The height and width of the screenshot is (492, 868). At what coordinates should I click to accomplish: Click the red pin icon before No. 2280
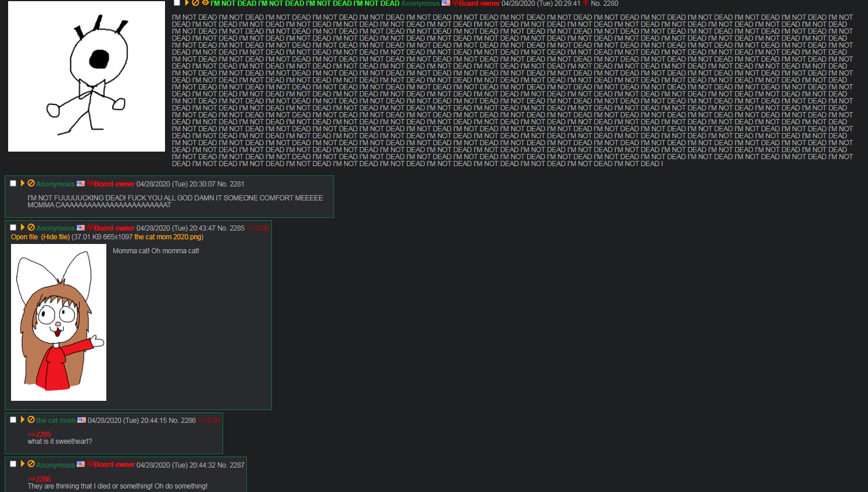[x=586, y=3]
